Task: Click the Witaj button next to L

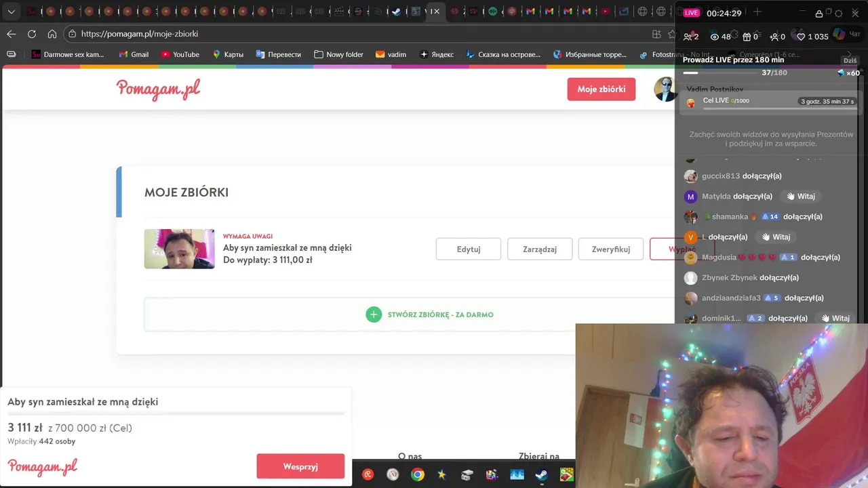Action: [776, 237]
